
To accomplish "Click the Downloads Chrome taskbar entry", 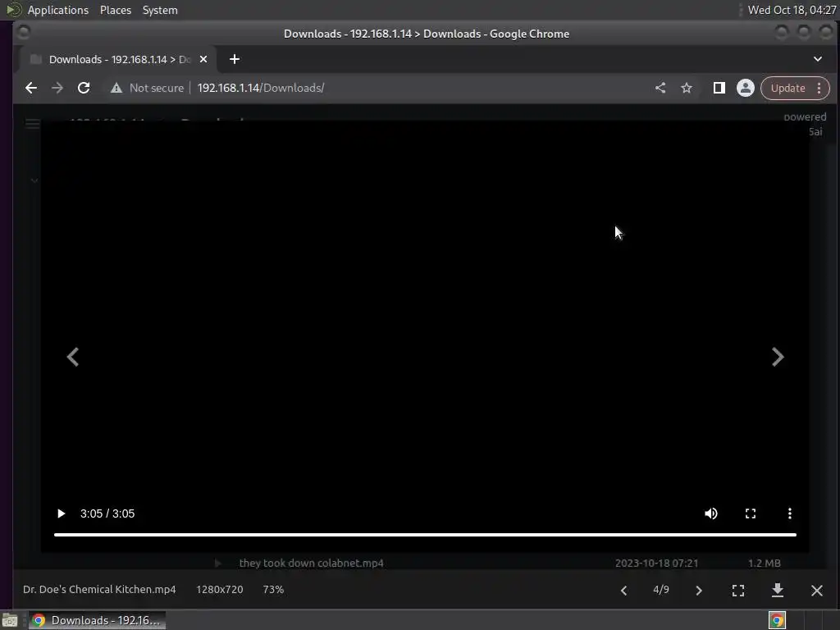I will point(97,620).
